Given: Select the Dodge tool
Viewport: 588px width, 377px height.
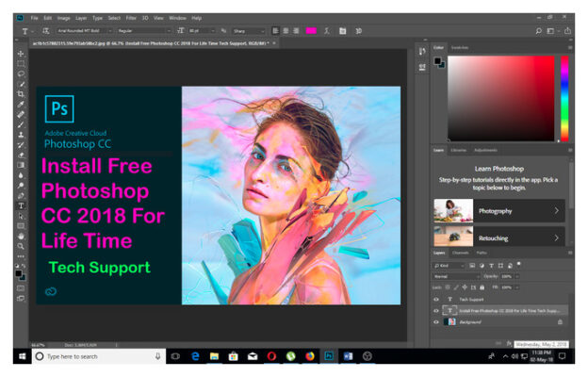Looking at the screenshot, I should pos(21,186).
